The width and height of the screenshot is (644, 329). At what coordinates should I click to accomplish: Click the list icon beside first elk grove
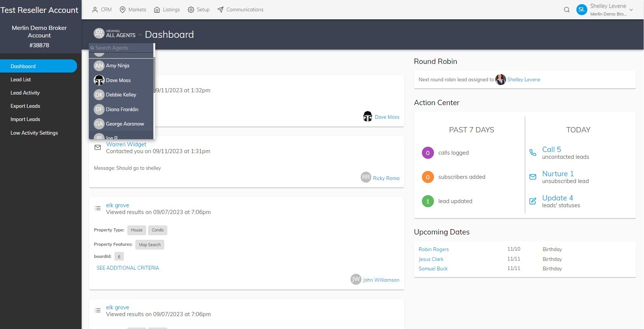(97, 208)
